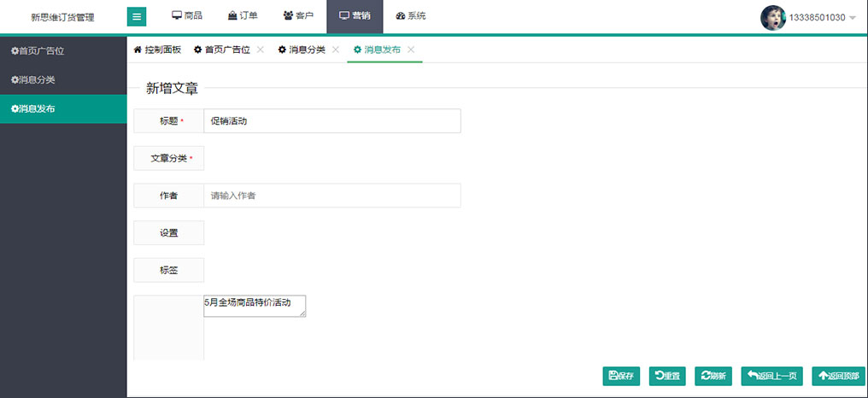Click the 重置 button
868x398 pixels.
tap(667, 376)
